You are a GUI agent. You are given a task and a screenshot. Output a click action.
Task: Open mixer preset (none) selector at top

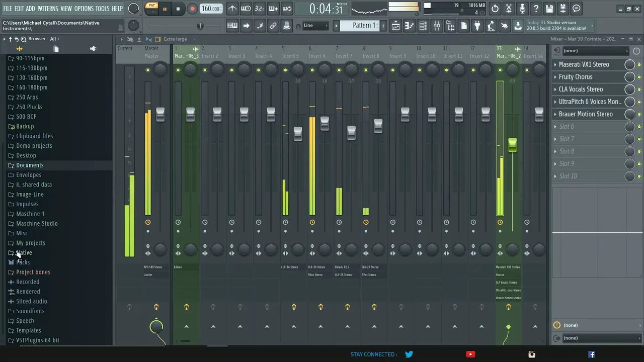595,51
